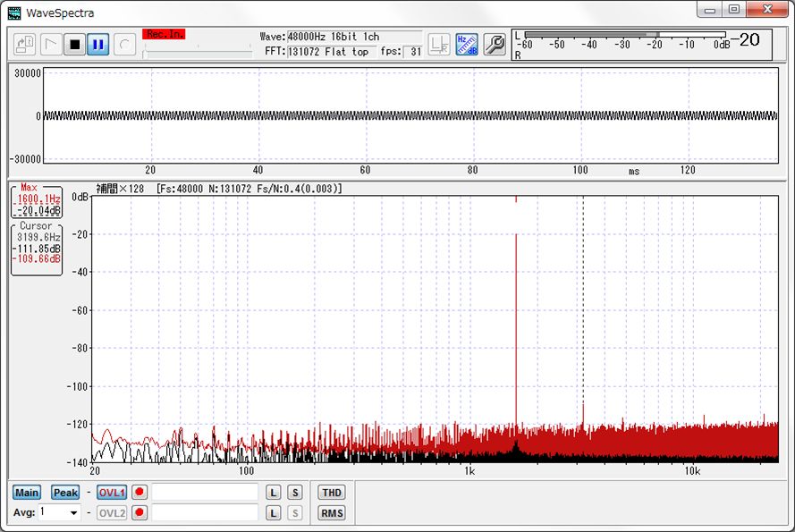Viewport: 795px width, 532px height.
Task: Click the playback position slider under Rec.In.
Action: click(197, 53)
